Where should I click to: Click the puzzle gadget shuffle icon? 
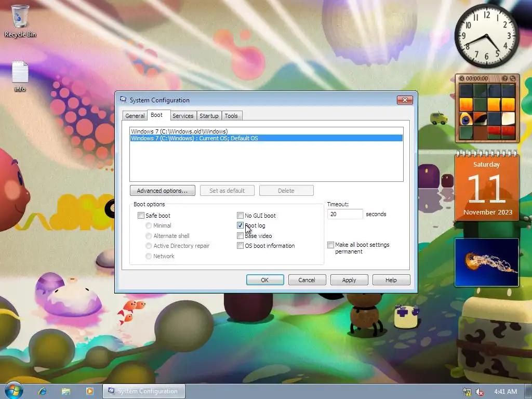513,78
